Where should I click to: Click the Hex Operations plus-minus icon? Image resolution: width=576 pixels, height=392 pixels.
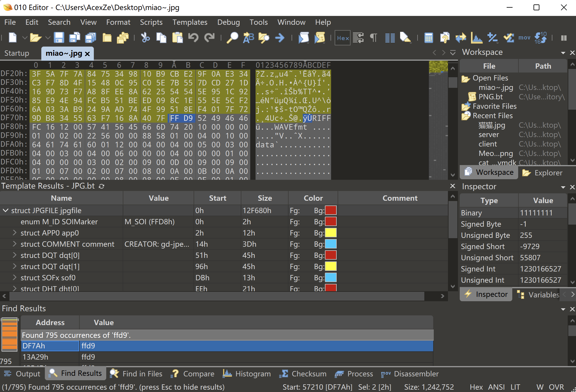pyautogui.click(x=492, y=38)
